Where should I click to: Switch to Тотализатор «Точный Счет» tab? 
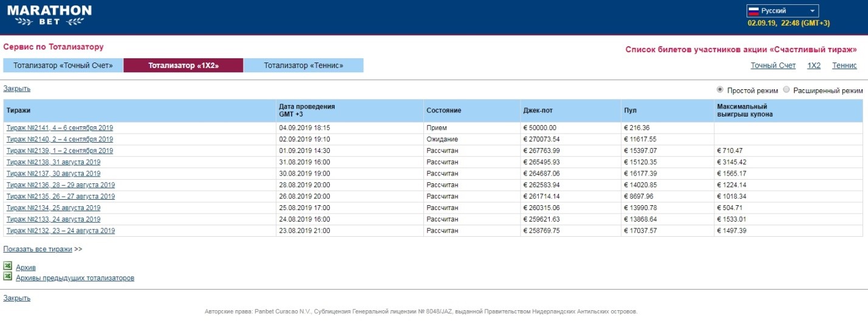pyautogui.click(x=63, y=66)
